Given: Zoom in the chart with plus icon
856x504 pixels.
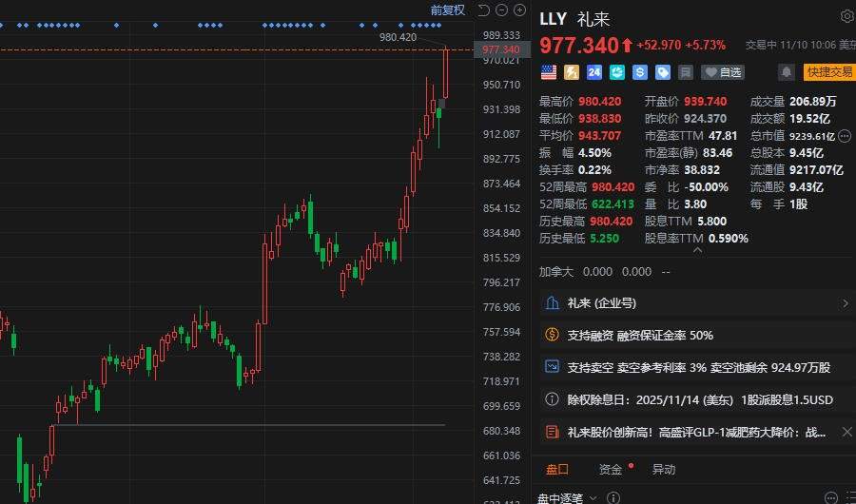Looking at the screenshot, I should 519,10.
